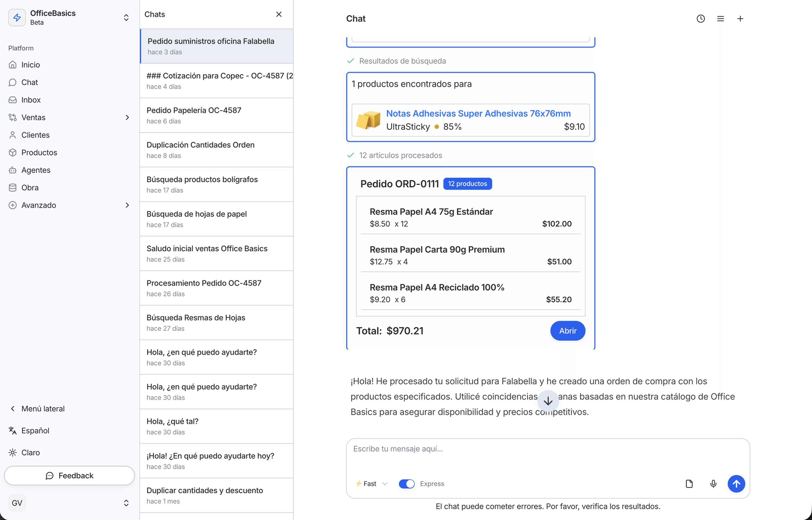
Task: Open Notas Adhesivas Super Adhesivas product link
Action: tap(478, 114)
